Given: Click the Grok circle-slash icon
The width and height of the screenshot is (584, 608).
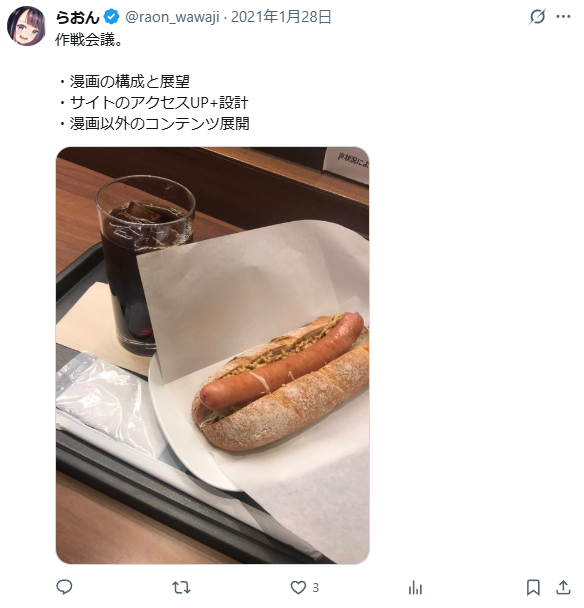Looking at the screenshot, I should point(537,17).
